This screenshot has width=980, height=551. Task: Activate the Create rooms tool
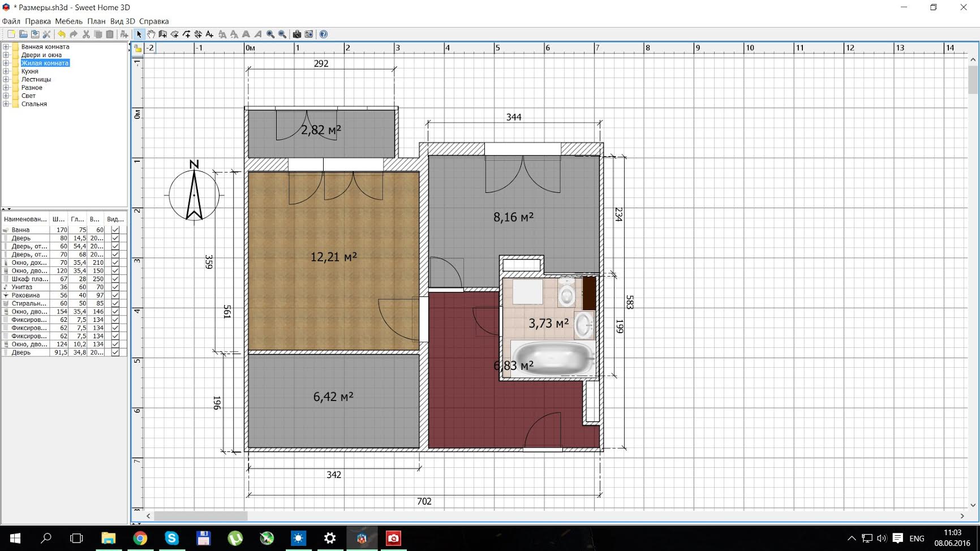(x=174, y=35)
